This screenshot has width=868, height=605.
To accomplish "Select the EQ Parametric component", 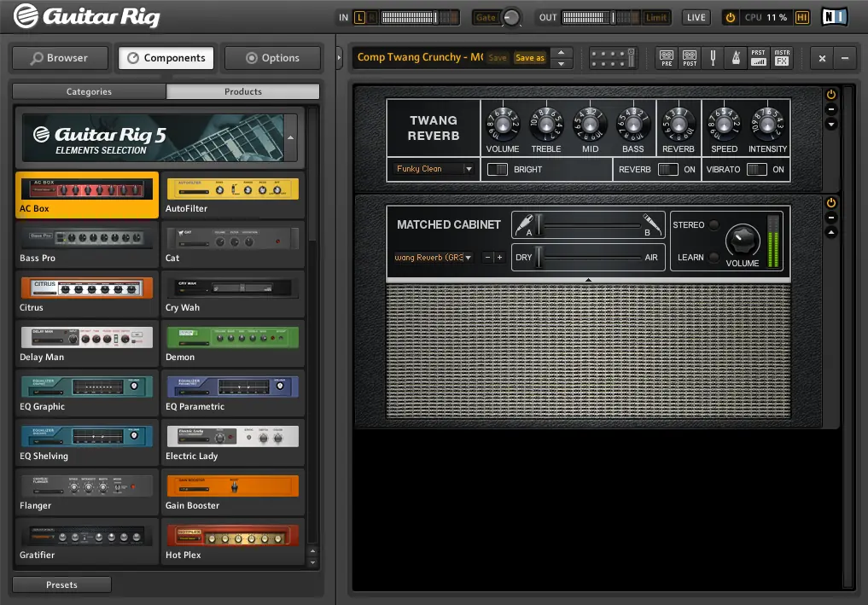I will (x=232, y=393).
